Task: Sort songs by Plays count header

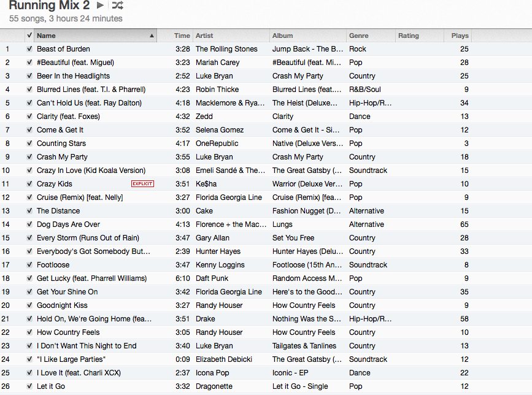Action: tap(460, 36)
